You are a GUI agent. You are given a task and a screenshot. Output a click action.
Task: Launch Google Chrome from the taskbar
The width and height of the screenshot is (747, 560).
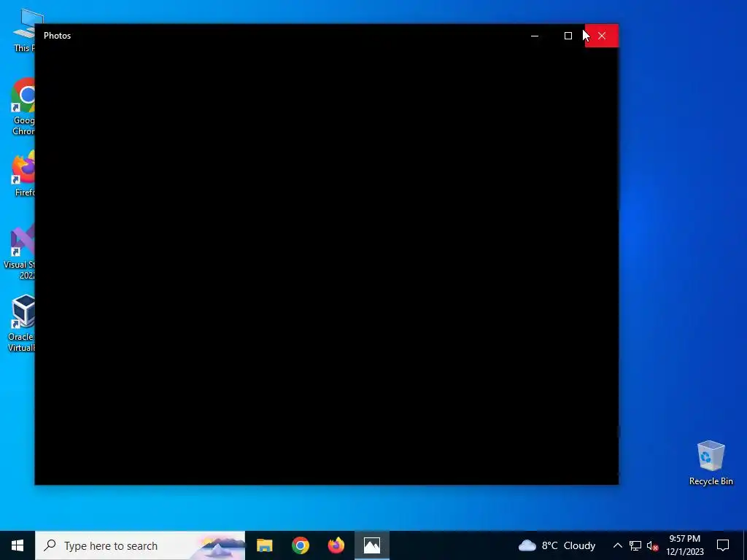coord(300,545)
